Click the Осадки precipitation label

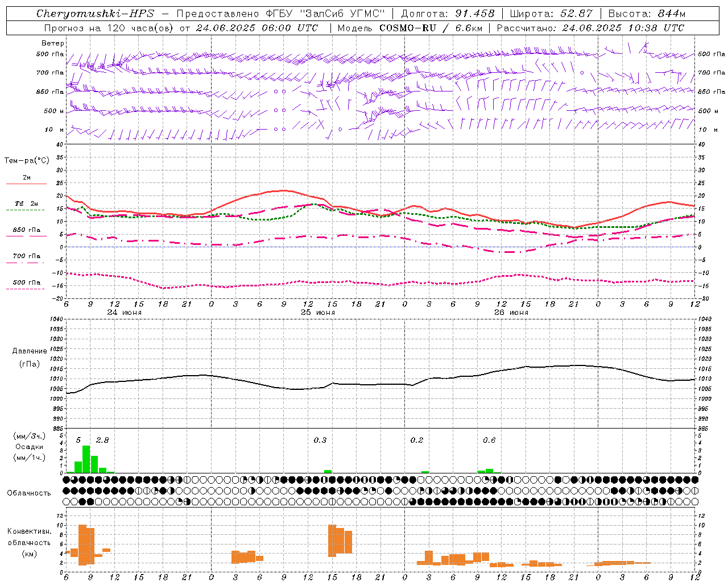pyautogui.click(x=29, y=447)
